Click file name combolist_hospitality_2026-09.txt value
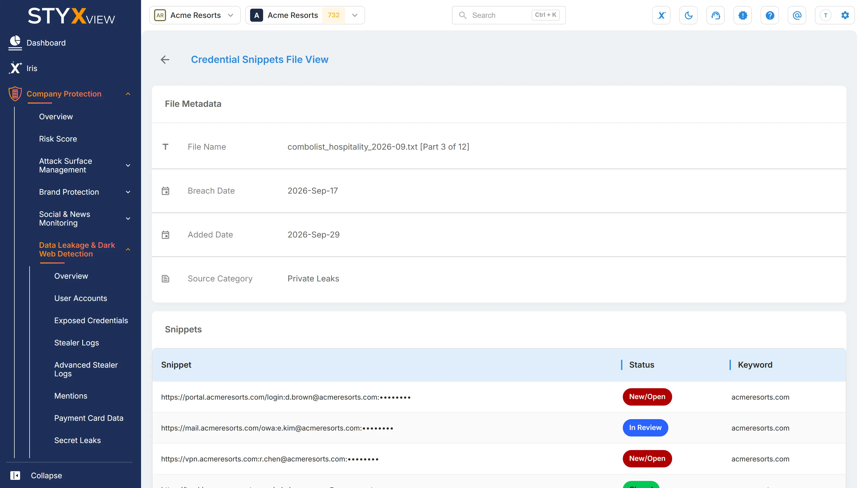Viewport: 868px width, 488px height. (378, 146)
